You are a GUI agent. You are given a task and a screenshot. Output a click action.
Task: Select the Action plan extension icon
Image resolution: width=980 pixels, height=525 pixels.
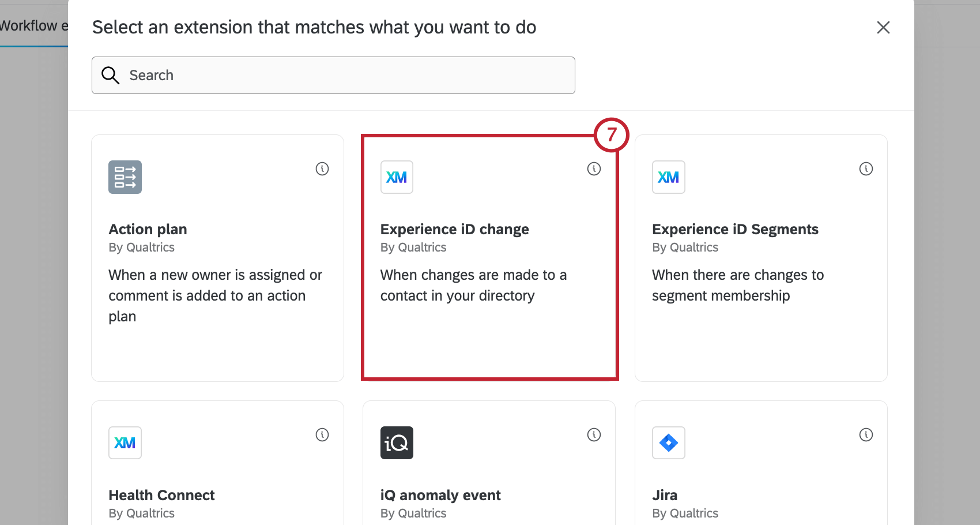[x=125, y=177]
